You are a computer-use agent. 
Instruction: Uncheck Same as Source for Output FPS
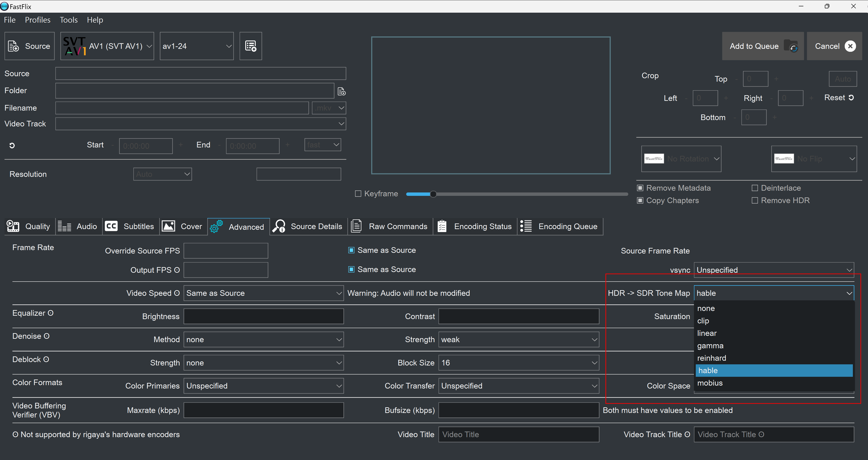pos(351,269)
